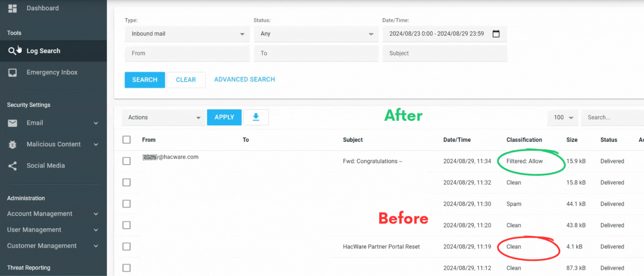Click the SEARCH button
The height and width of the screenshot is (276, 644).
(x=145, y=80)
